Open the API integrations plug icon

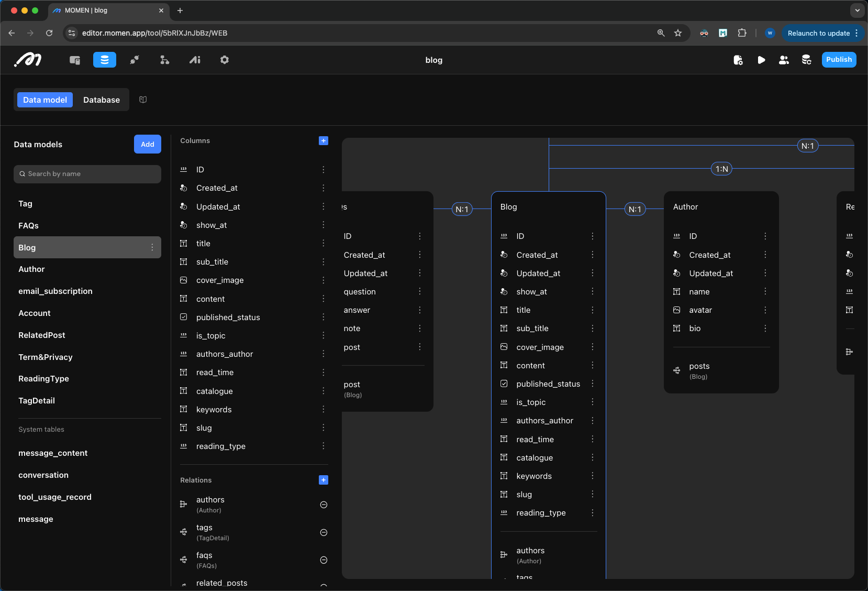[135, 60]
